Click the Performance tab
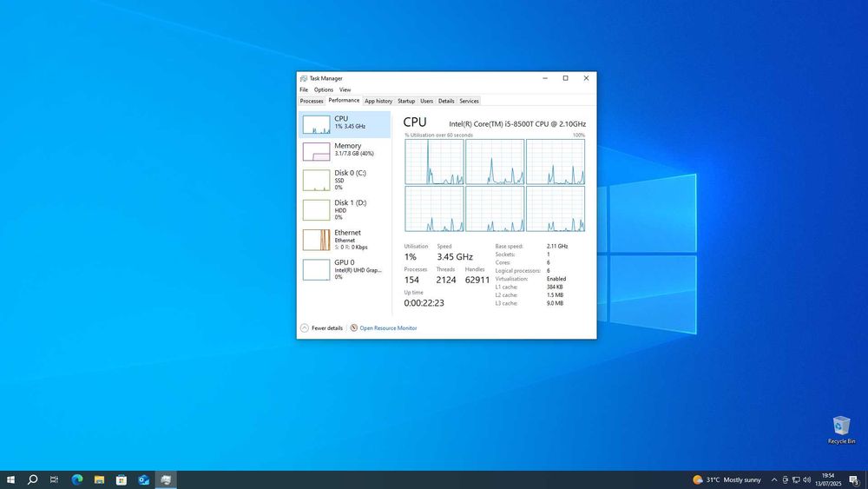This screenshot has height=489, width=868. tap(344, 101)
